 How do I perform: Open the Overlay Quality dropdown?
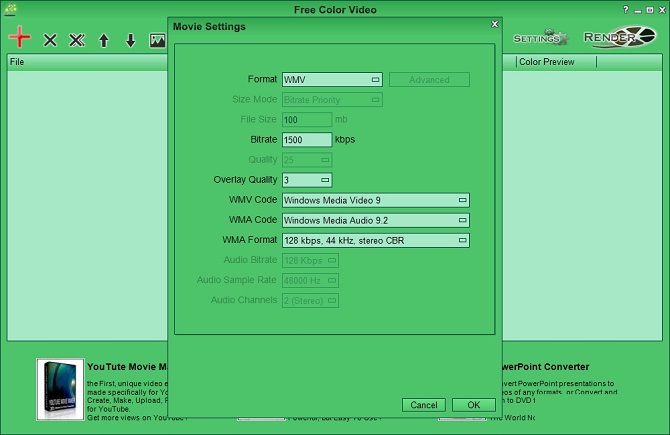(x=306, y=180)
